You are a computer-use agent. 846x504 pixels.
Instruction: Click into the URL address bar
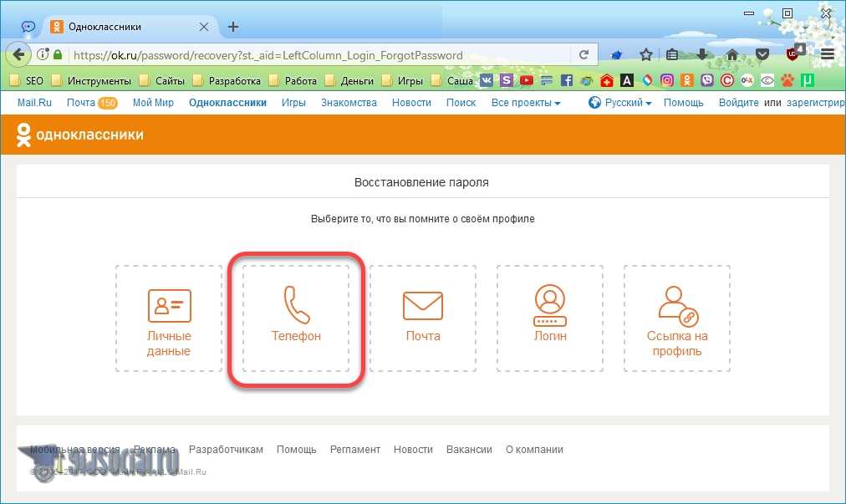click(x=318, y=55)
